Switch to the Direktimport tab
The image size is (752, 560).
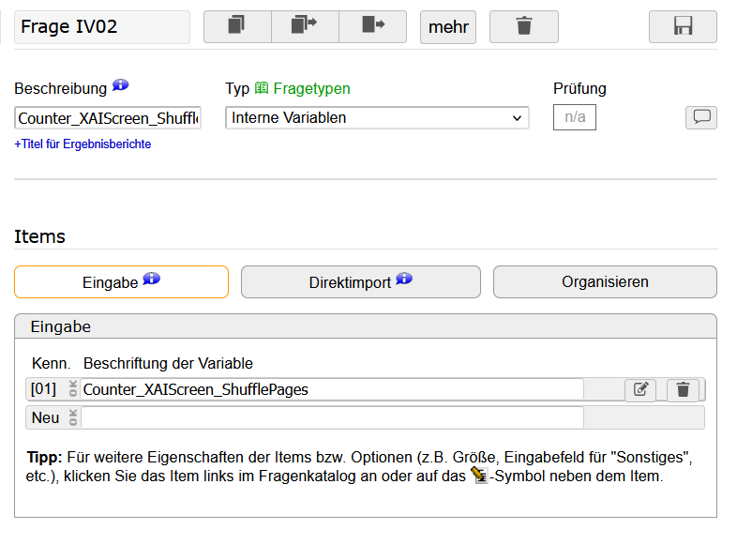pos(360,282)
